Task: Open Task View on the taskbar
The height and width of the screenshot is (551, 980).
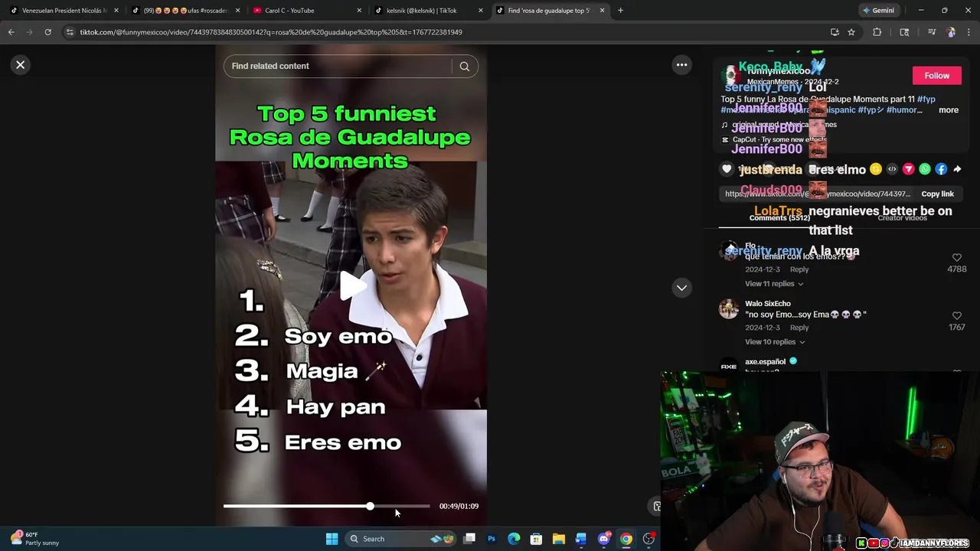Action: pos(469,539)
